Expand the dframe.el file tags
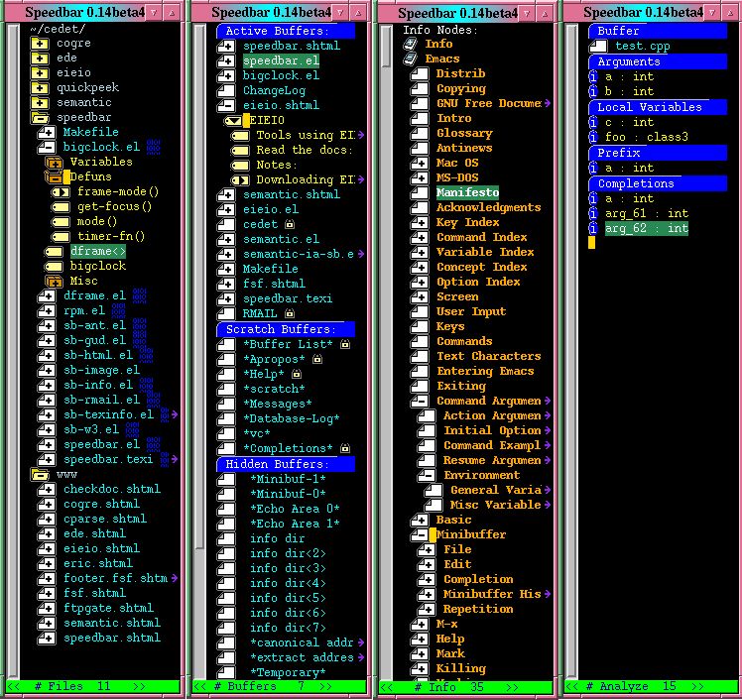Viewport: 742px width, 700px height. (46, 295)
